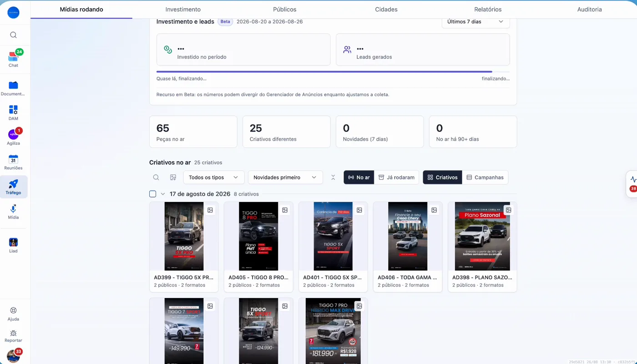Screen dimensions: 637x364
Task: Open Liad in the sidebar
Action: point(13,245)
